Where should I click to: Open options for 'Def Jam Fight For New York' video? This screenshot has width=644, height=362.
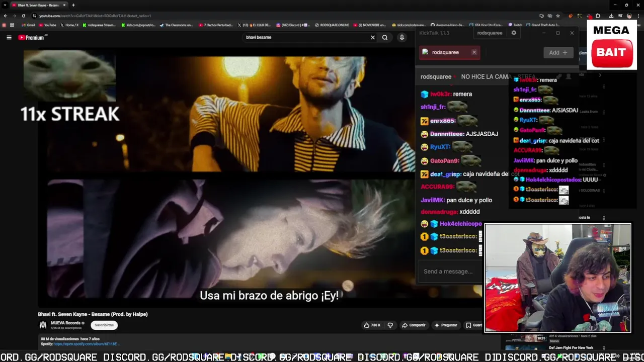click(x=604, y=347)
